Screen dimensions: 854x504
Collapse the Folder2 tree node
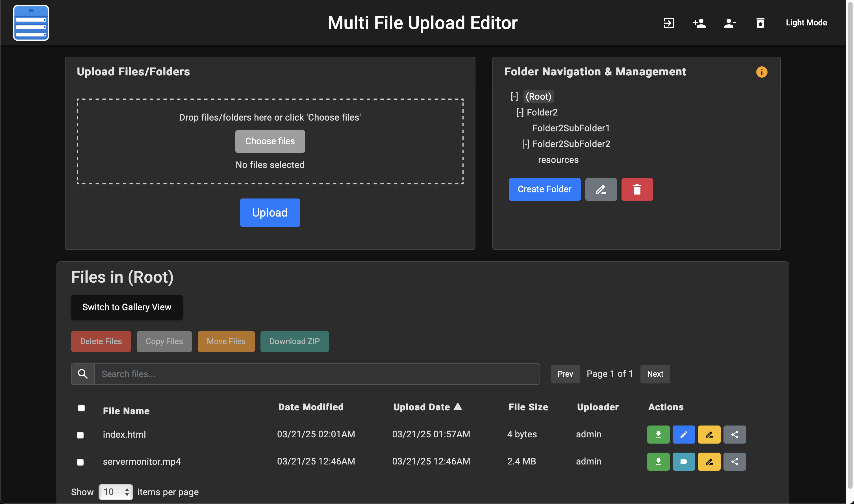pyautogui.click(x=520, y=112)
